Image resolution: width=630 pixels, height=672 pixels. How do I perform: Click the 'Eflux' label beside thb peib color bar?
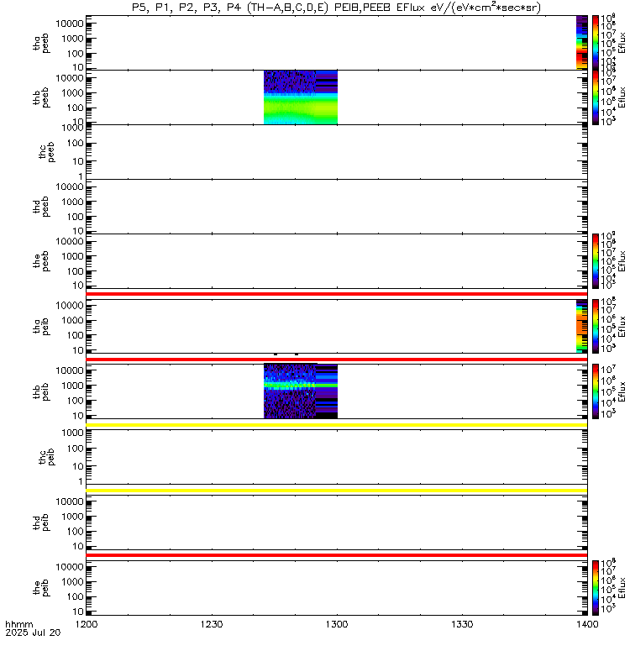point(622,391)
